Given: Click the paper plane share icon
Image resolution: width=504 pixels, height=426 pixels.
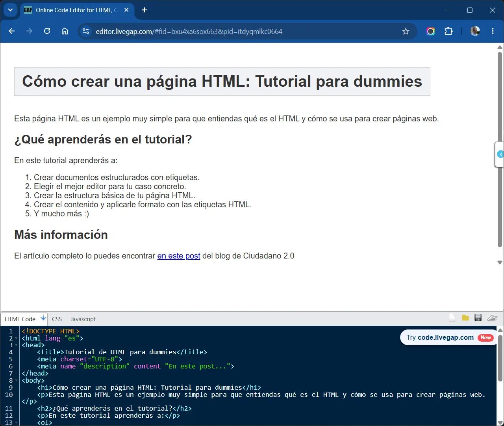Looking at the screenshot, I should pos(492,318).
